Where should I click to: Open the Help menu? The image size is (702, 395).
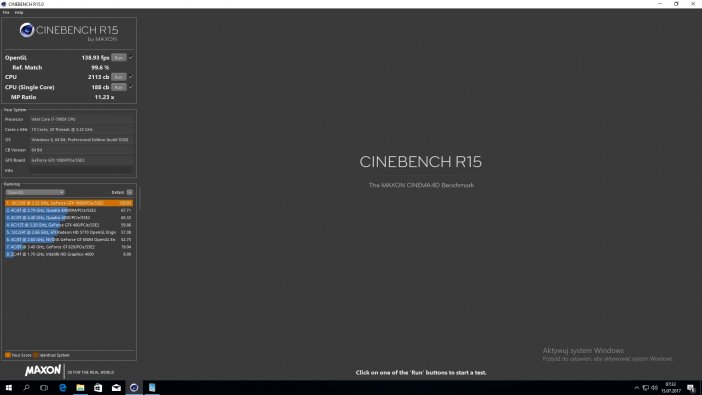pyautogui.click(x=19, y=13)
